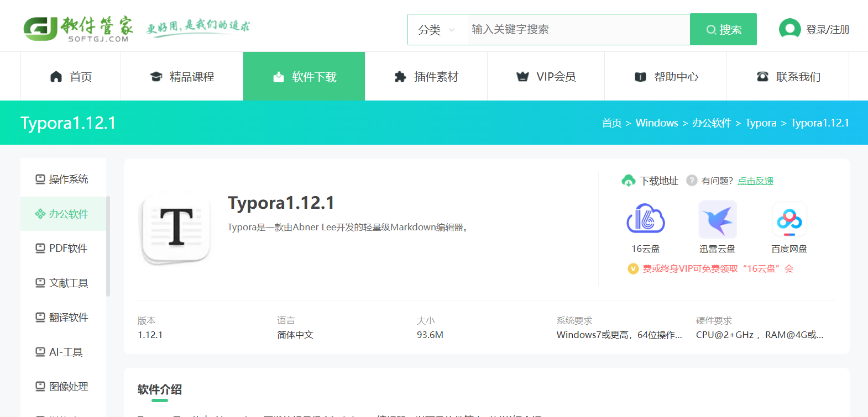The image size is (868, 417).
Task: Download via 迅雷云盘 bird icon
Action: click(718, 219)
